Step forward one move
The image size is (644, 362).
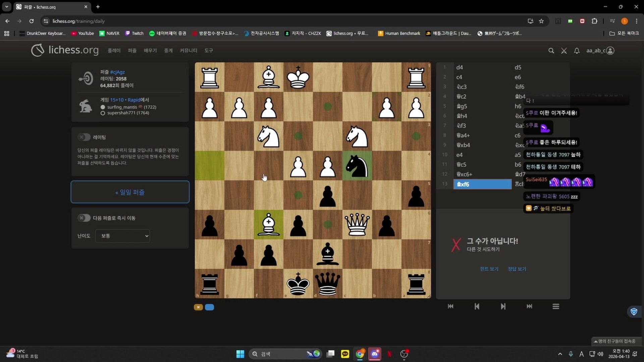(503, 306)
